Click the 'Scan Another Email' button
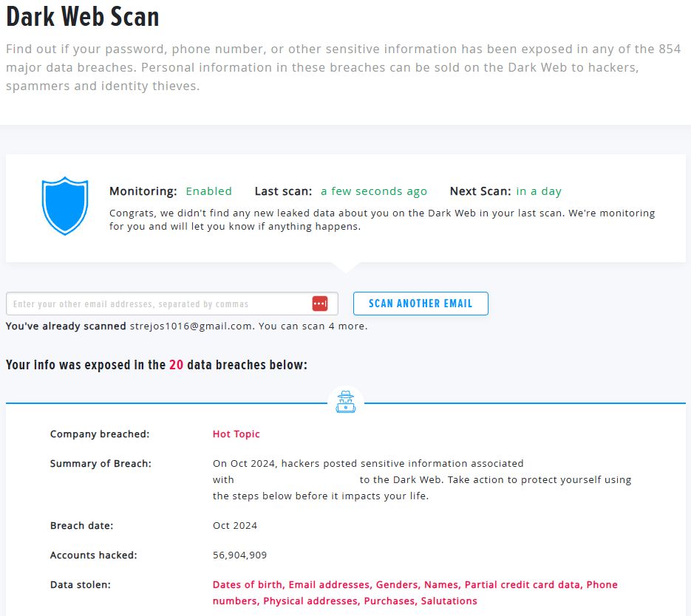 pos(421,304)
